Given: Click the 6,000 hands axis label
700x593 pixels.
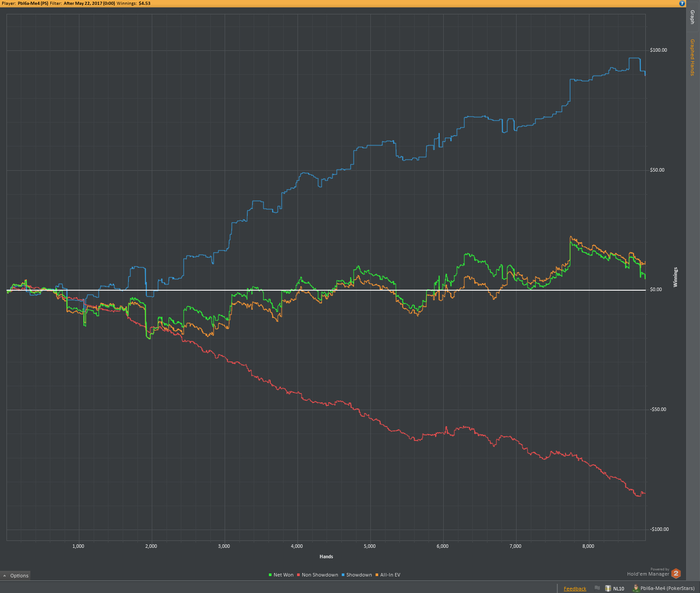Looking at the screenshot, I should (442, 546).
